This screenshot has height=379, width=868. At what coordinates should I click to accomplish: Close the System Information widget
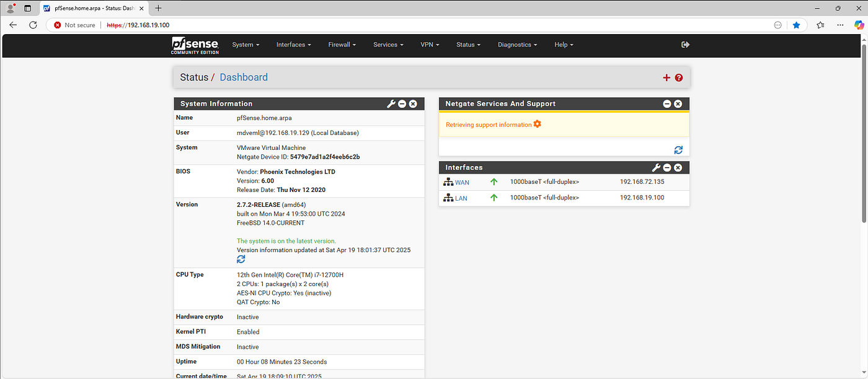click(x=413, y=104)
